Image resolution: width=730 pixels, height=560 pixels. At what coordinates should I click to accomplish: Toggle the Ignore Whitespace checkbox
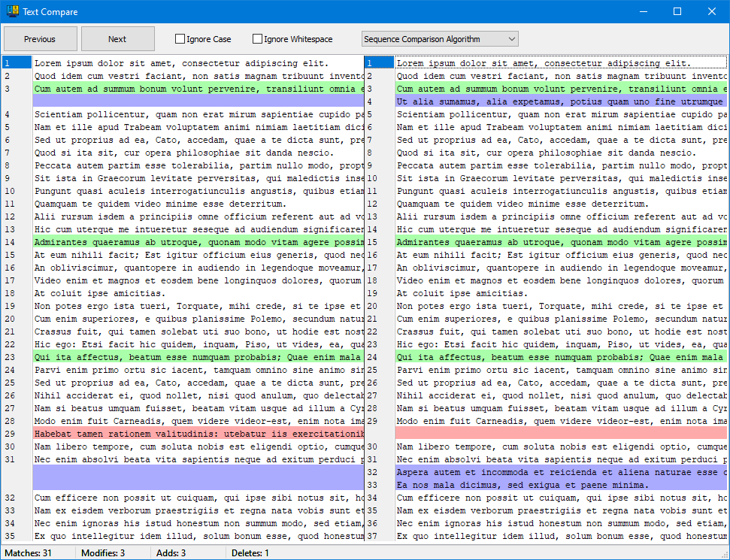pyautogui.click(x=258, y=39)
